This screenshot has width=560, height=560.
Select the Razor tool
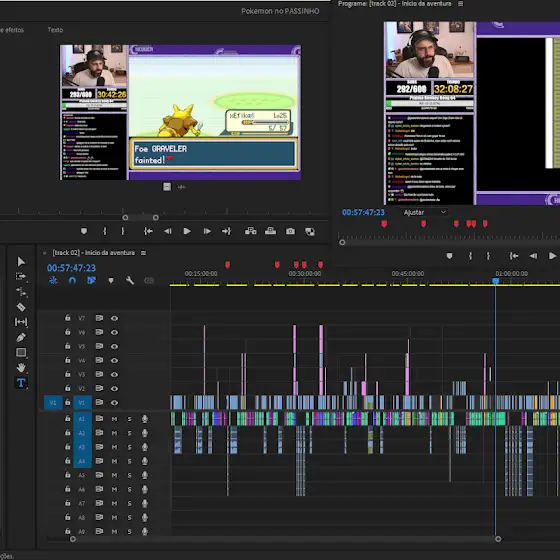tap(21, 307)
